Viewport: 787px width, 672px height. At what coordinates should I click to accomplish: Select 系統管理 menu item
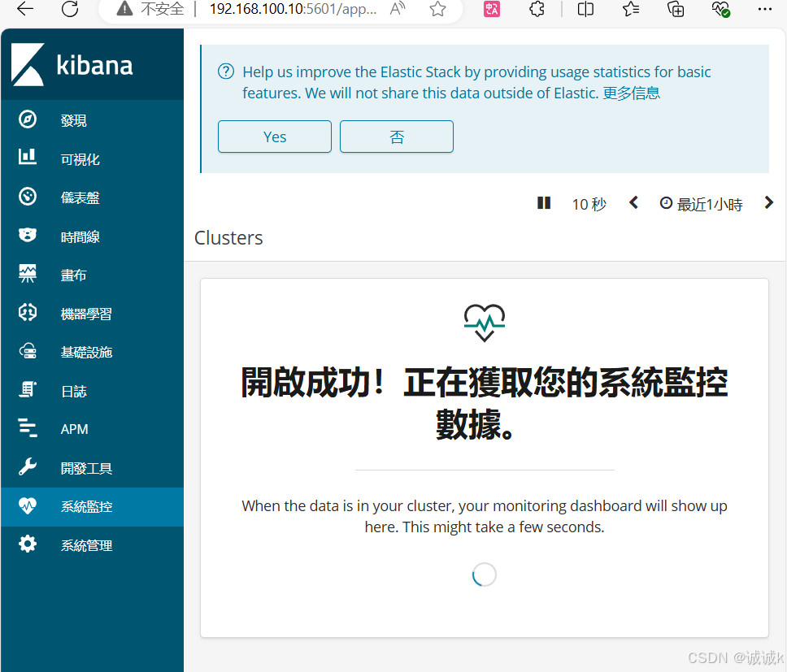pyautogui.click(x=86, y=545)
